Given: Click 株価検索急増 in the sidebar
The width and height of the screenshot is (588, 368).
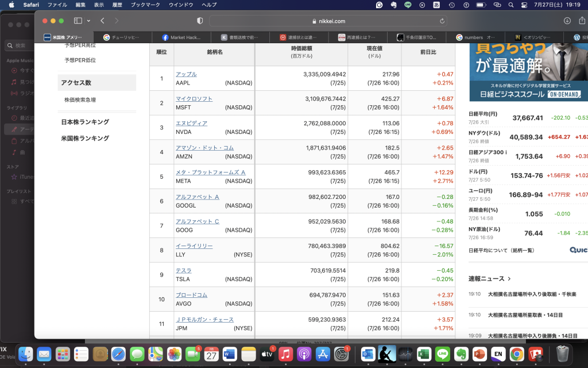Looking at the screenshot, I should pyautogui.click(x=80, y=100).
